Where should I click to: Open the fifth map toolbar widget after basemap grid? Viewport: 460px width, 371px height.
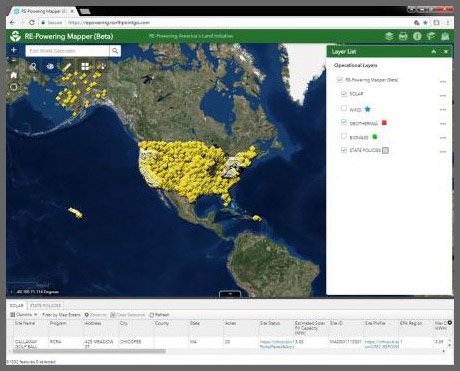pyautogui.click(x=103, y=66)
